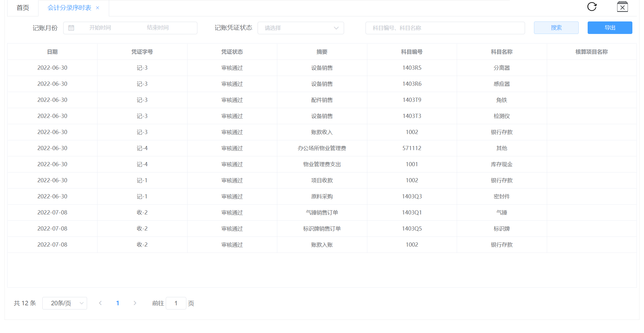The height and width of the screenshot is (333, 644).
Task: Expand the 记账凭证状态 dropdown arrow
Action: click(336, 28)
